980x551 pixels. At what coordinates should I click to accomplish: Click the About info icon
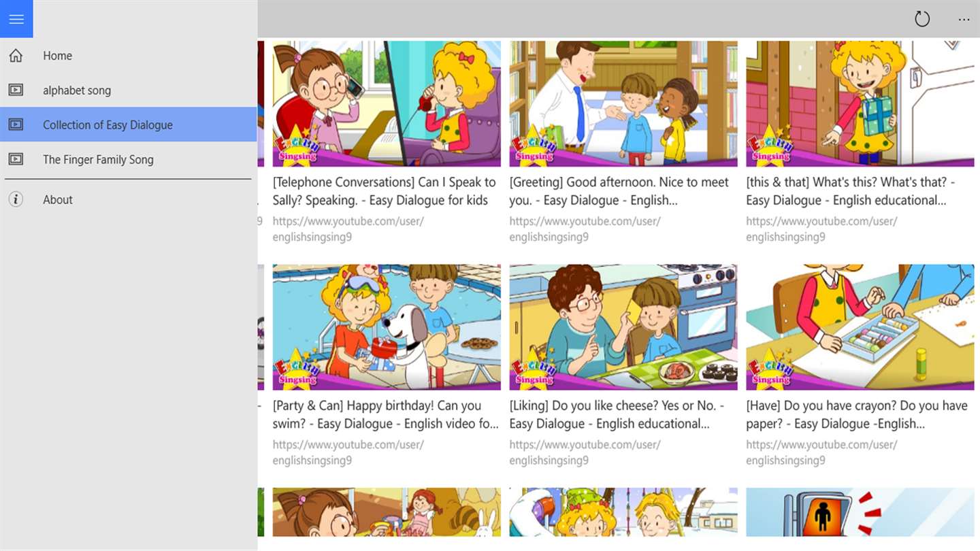click(x=16, y=199)
